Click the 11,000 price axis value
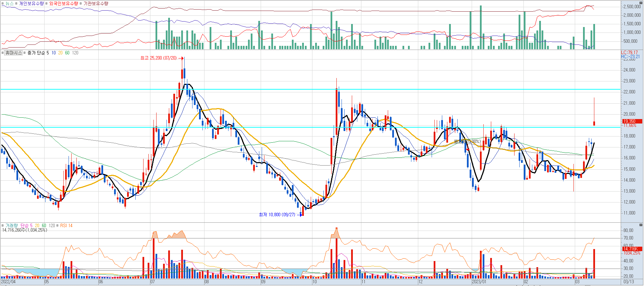 point(630,213)
